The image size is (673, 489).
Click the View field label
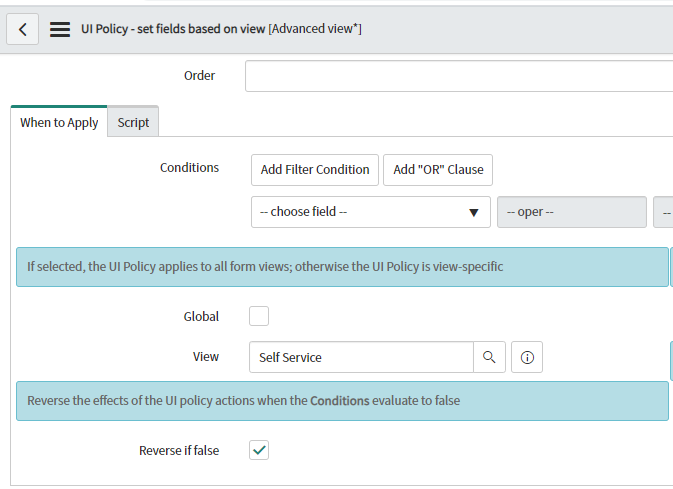pos(206,357)
